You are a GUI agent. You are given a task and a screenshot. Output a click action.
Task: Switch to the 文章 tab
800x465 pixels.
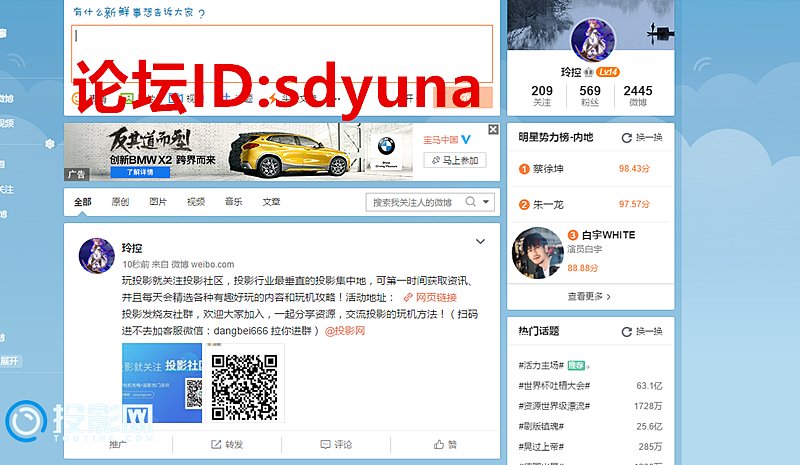coord(271,202)
